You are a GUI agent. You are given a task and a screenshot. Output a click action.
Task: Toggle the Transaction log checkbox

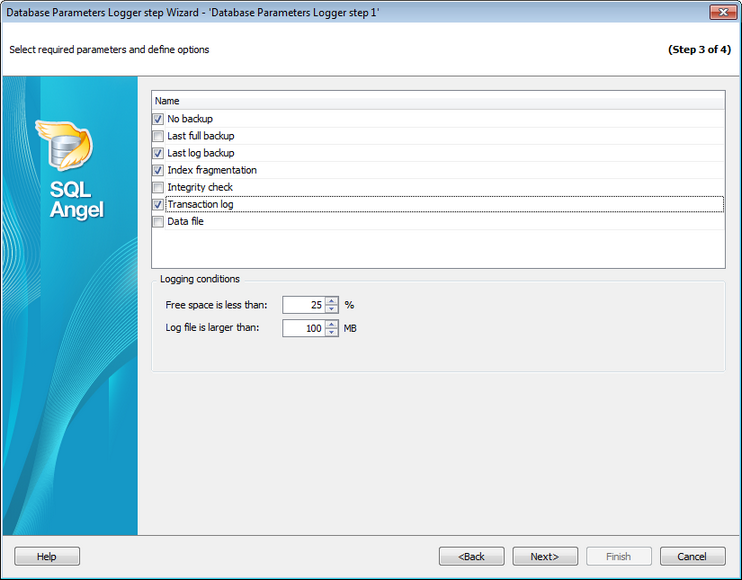point(158,204)
